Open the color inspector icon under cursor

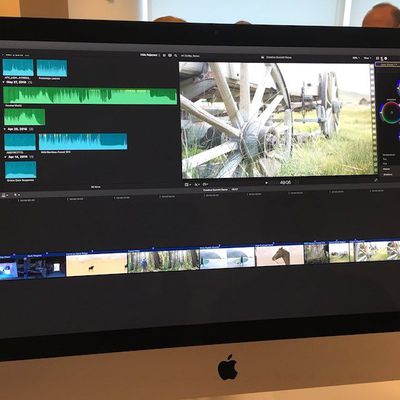pyautogui.click(x=382, y=59)
